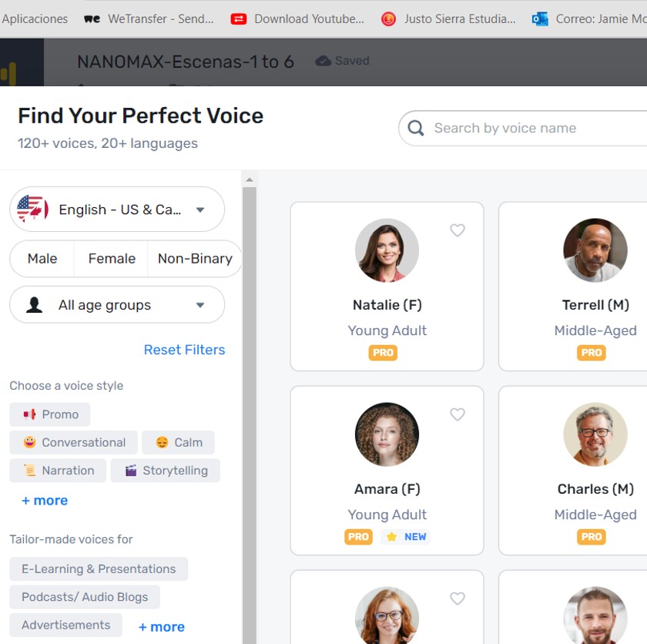This screenshot has width=647, height=644.
Task: Click the filter panel scrollbar up arrow
Action: pos(250,180)
